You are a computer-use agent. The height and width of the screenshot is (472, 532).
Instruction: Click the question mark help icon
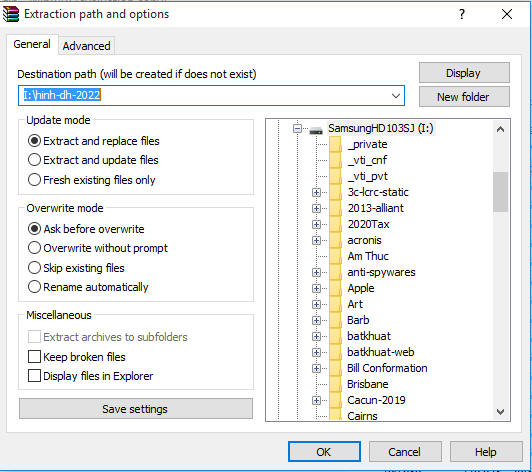coord(462,14)
